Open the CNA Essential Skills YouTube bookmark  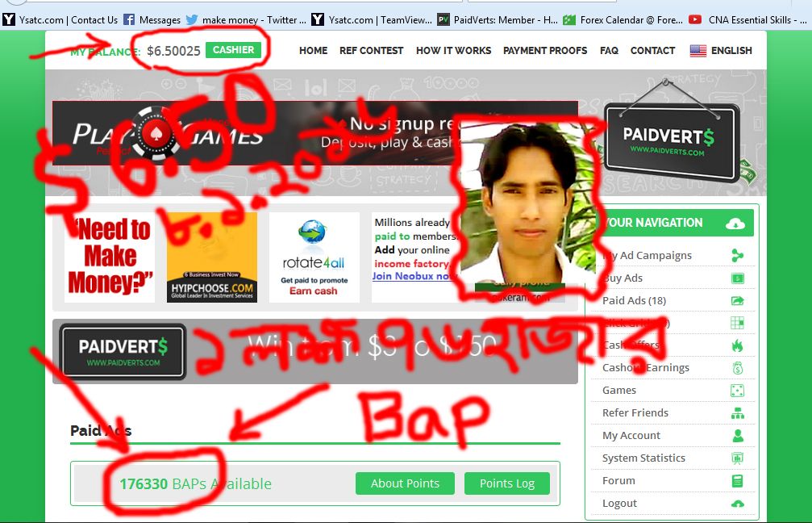pos(747,20)
